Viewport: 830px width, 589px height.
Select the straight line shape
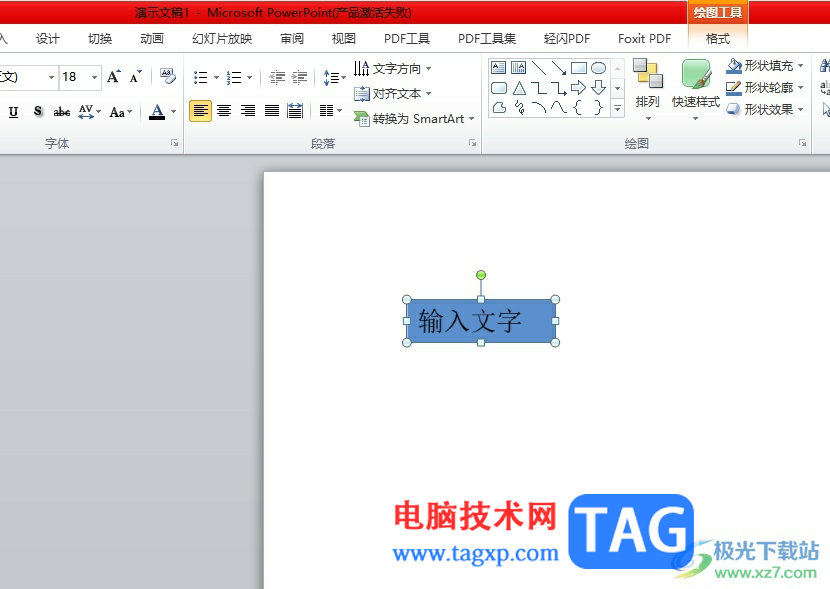(539, 67)
